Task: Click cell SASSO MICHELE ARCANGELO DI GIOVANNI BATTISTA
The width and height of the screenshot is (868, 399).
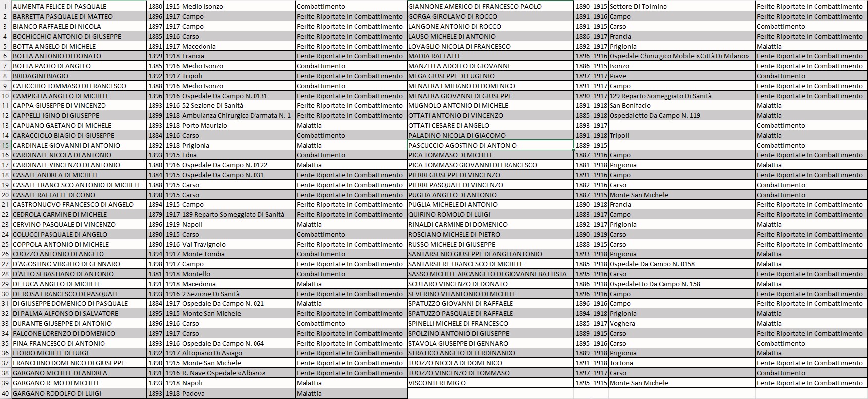Action: [490, 274]
